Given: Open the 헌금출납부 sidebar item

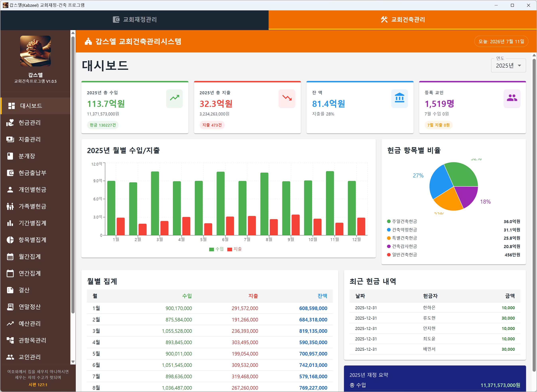Looking at the screenshot, I should tap(36, 173).
